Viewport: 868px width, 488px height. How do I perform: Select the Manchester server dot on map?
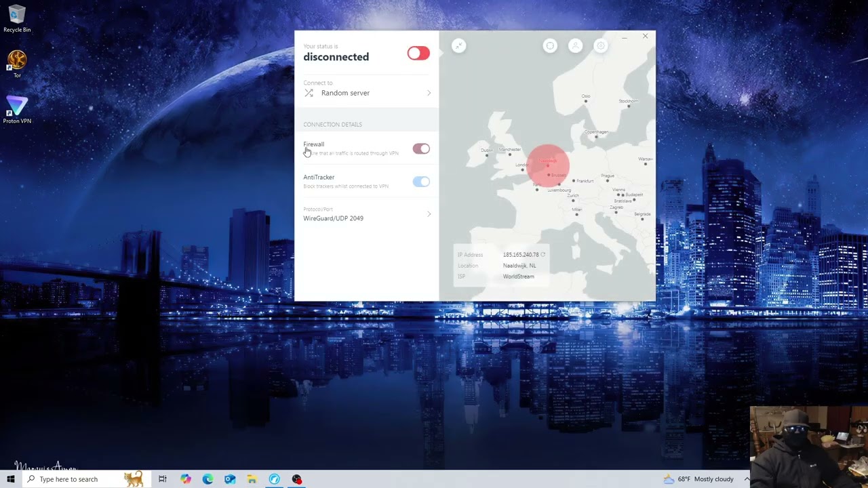click(x=510, y=155)
